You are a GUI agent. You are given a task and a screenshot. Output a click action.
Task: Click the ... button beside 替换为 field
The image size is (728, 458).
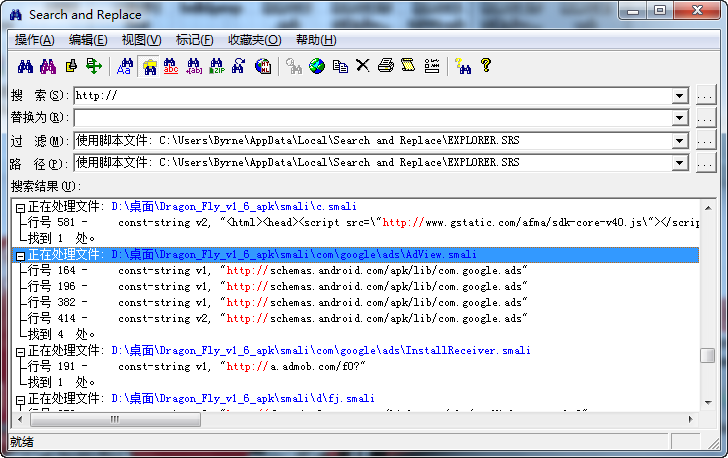coord(705,118)
